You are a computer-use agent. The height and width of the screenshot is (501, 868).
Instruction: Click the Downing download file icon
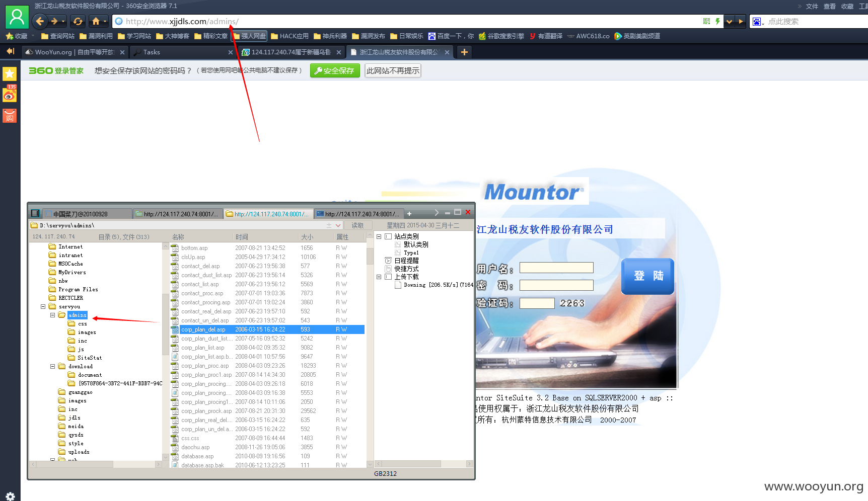398,285
